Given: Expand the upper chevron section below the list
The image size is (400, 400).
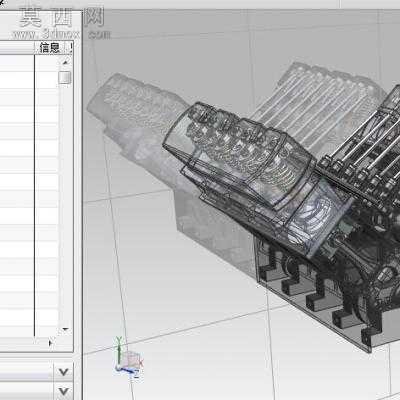Looking at the screenshot, I should click(63, 371).
